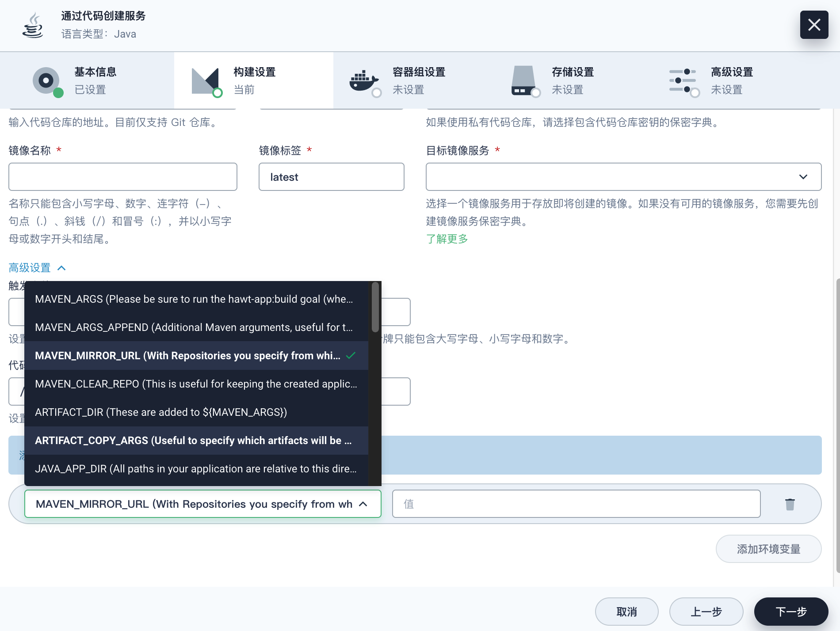This screenshot has width=840, height=631.
Task: Click the variable dropdown list scrollbar
Action: click(375, 308)
